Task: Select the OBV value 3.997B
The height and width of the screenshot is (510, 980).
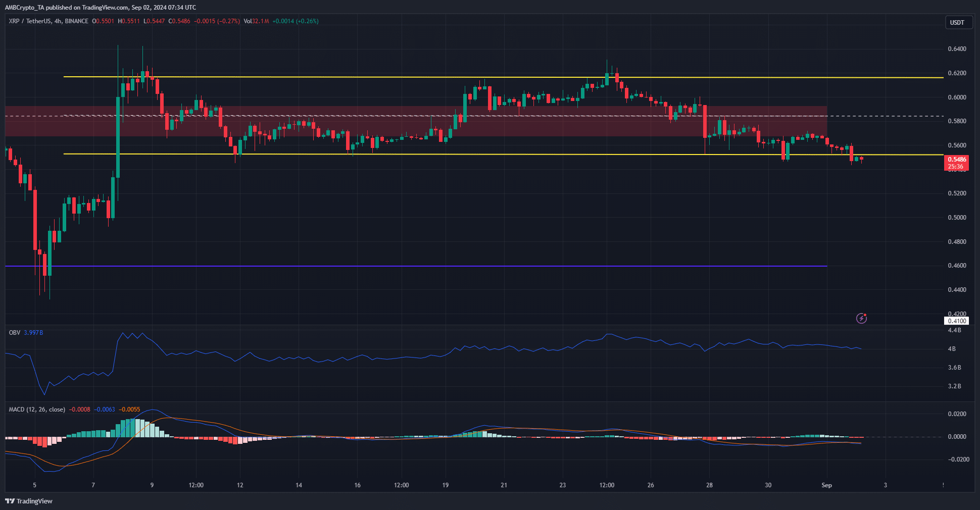Action: point(33,333)
